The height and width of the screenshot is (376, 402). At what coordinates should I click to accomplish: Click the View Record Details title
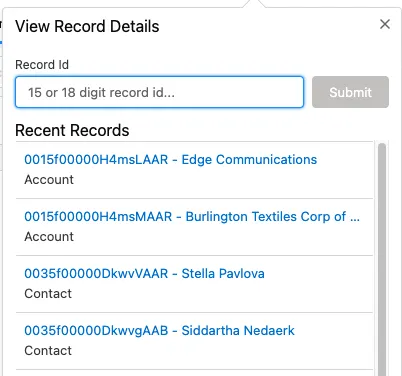click(x=87, y=26)
